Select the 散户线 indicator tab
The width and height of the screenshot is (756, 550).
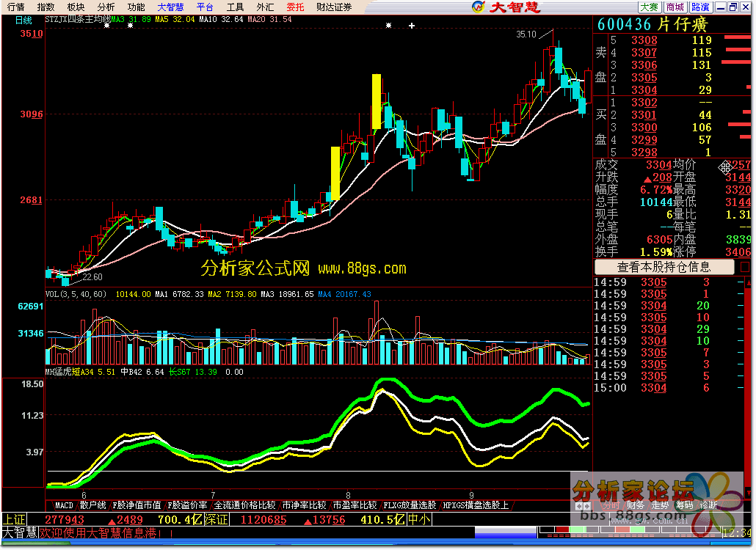(92, 505)
